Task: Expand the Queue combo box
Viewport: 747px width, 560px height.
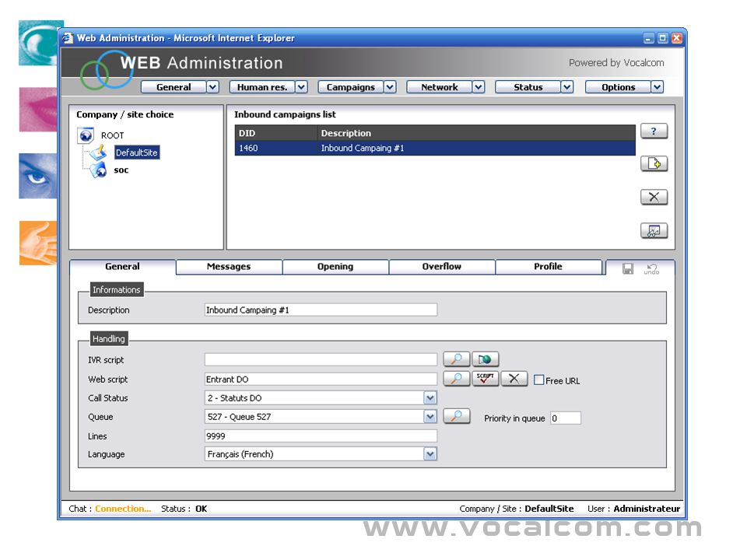Action: pos(430,417)
